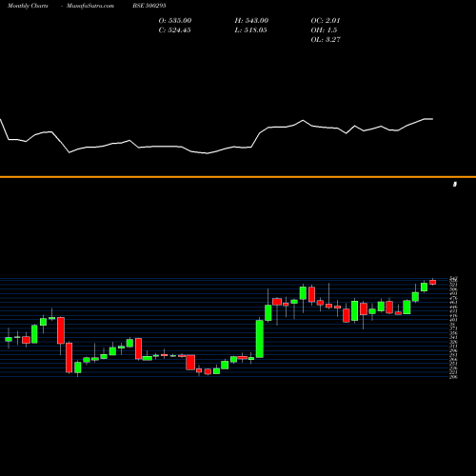476x476 pixels.
Task: Click the white line chart in the upper panel
Action: (x=216, y=136)
